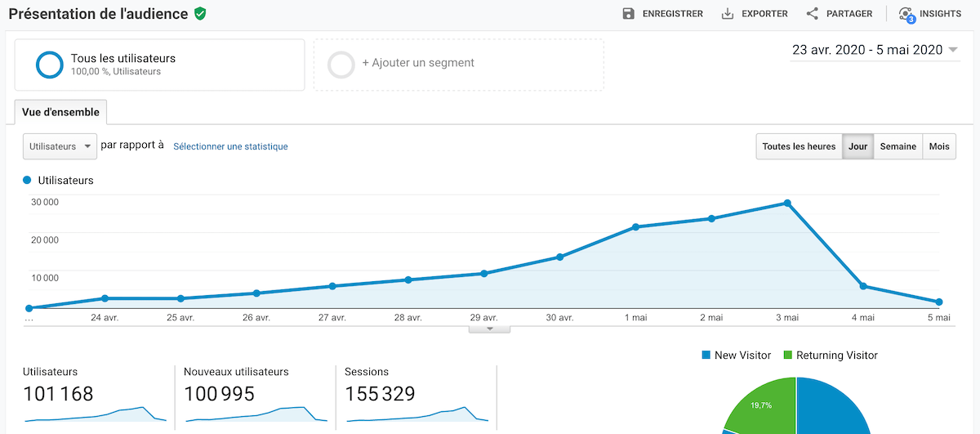This screenshot has height=434, width=980.
Task: Click + Ajouter un segment
Action: (x=418, y=63)
